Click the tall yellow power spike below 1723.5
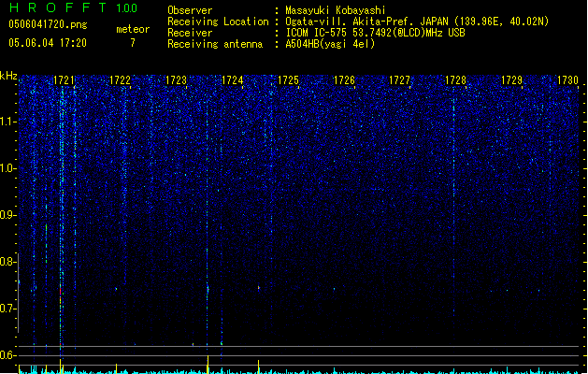Screen dimensions: 588x374 click(x=208, y=365)
